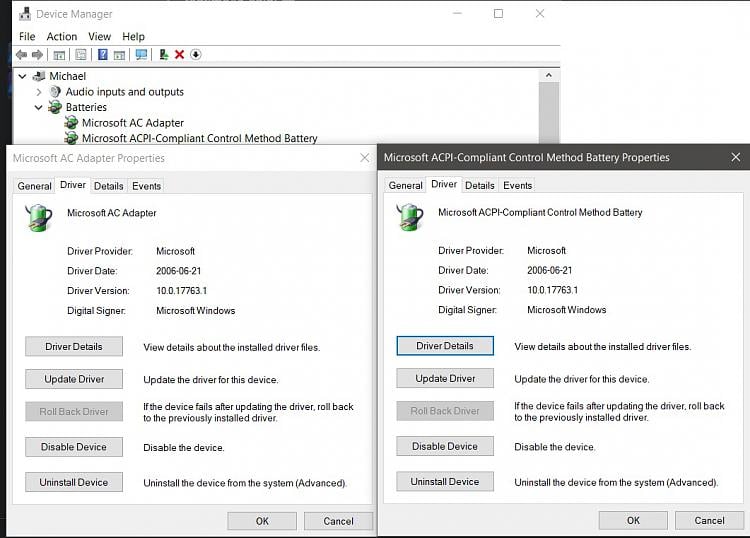The image size is (750, 538).
Task: Click the disable device down-arrow icon
Action: (x=195, y=55)
